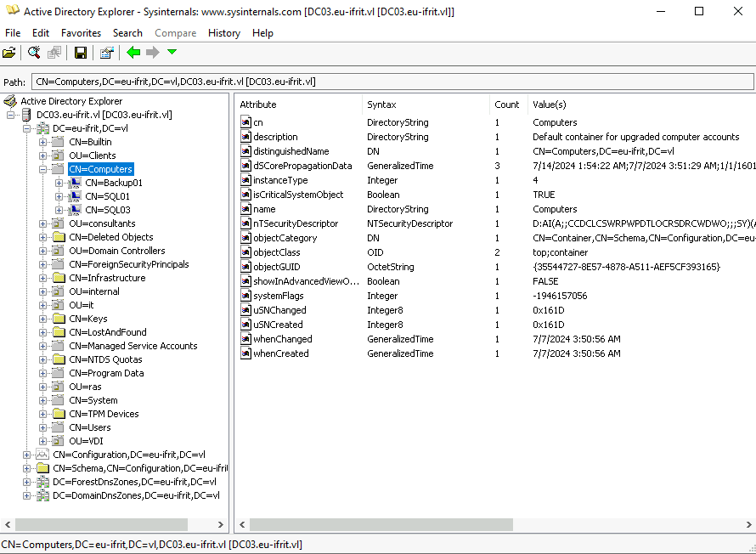This screenshot has width=756, height=554.
Task: Click the grey forward arrow icon
Action: coord(152,52)
